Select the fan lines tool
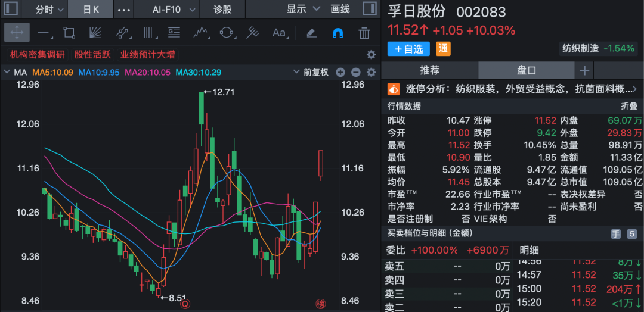Viewport: 644px width, 312px height. point(95,32)
